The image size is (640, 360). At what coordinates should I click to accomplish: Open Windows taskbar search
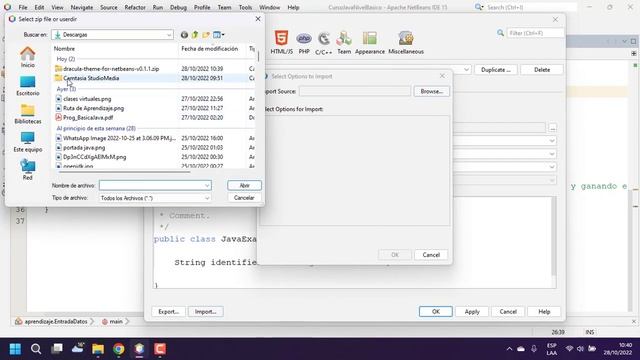tap(36, 349)
